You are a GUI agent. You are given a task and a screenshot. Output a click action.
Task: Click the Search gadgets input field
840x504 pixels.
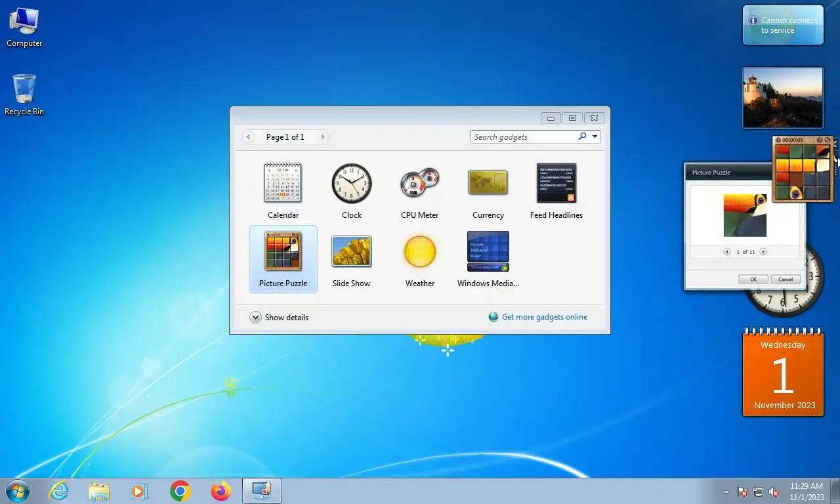524,136
